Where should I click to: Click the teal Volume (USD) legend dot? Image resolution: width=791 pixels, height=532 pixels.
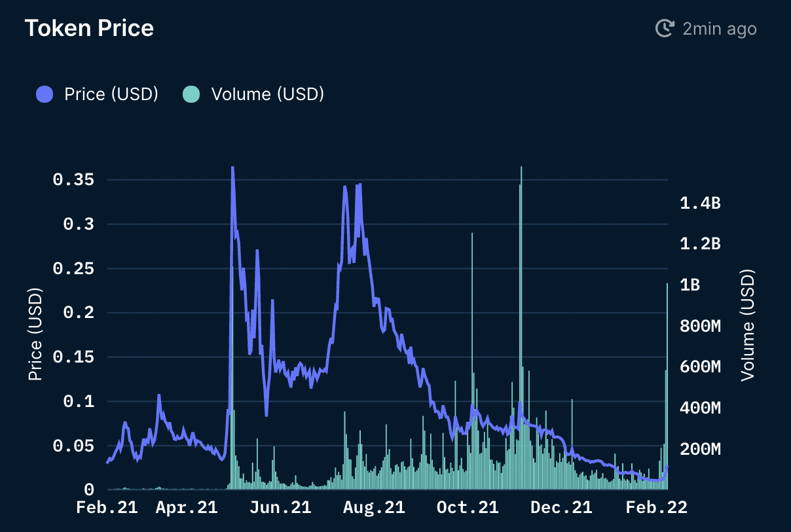click(191, 94)
